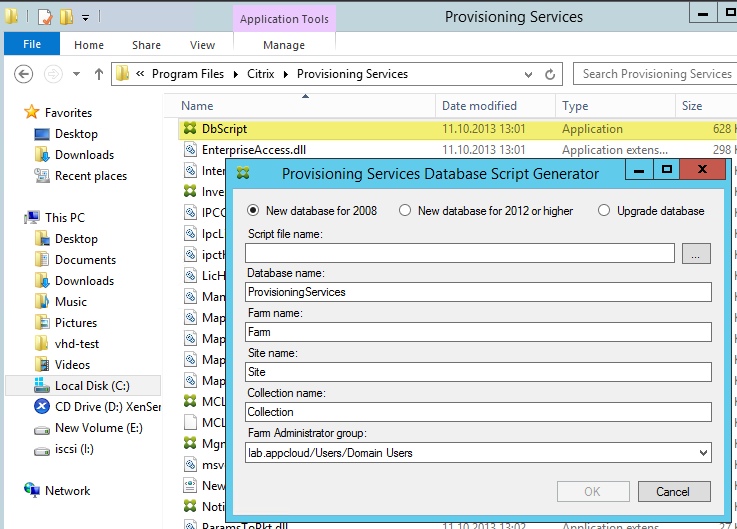
Task: Browse for script file with ellipsis button
Action: coord(696,253)
